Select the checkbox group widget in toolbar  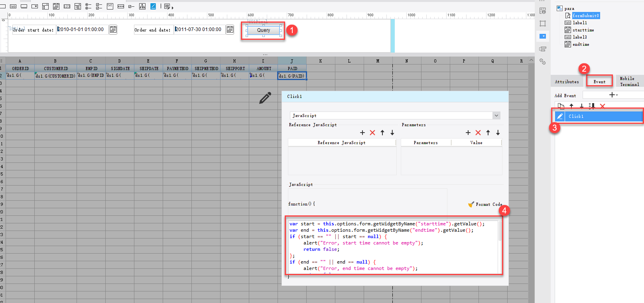(x=99, y=6)
